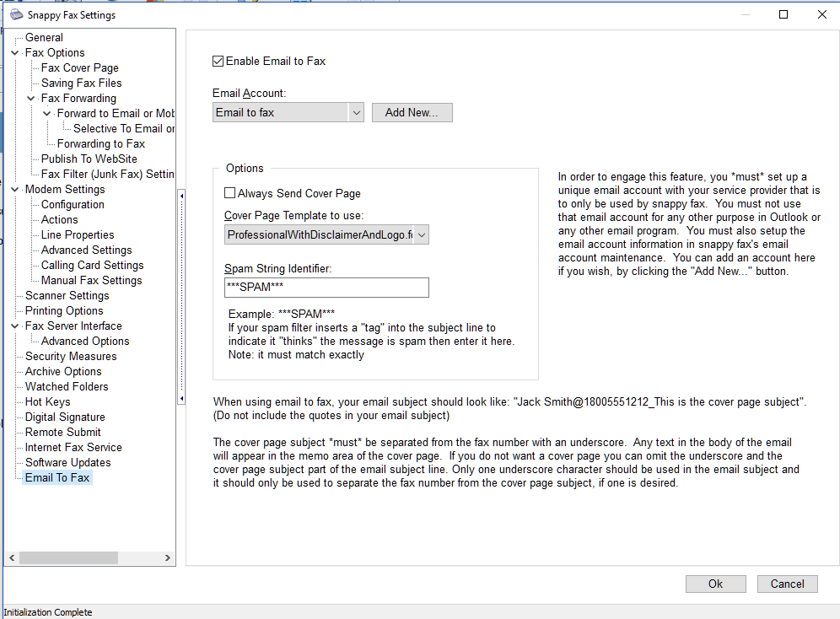
Task: Select Selective To Email tree item
Action: point(124,128)
